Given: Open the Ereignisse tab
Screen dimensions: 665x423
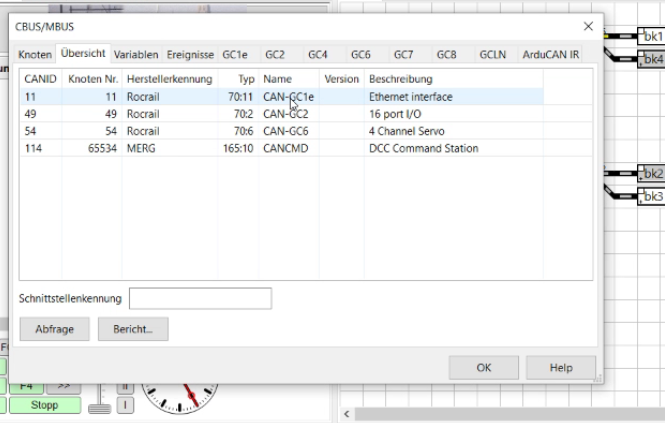Looking at the screenshot, I should click(x=189, y=54).
